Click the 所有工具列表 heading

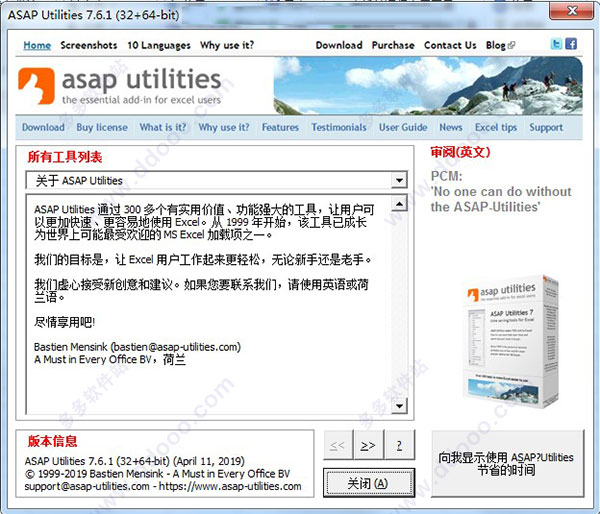click(65, 157)
